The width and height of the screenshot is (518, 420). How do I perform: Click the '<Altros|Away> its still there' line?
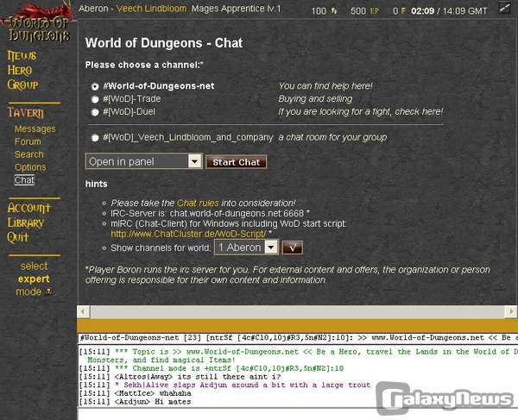180,377
